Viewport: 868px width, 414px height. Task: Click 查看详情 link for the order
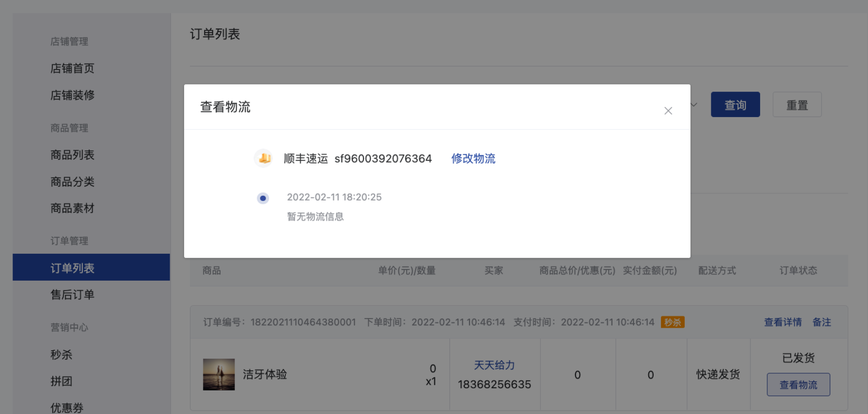tap(783, 322)
